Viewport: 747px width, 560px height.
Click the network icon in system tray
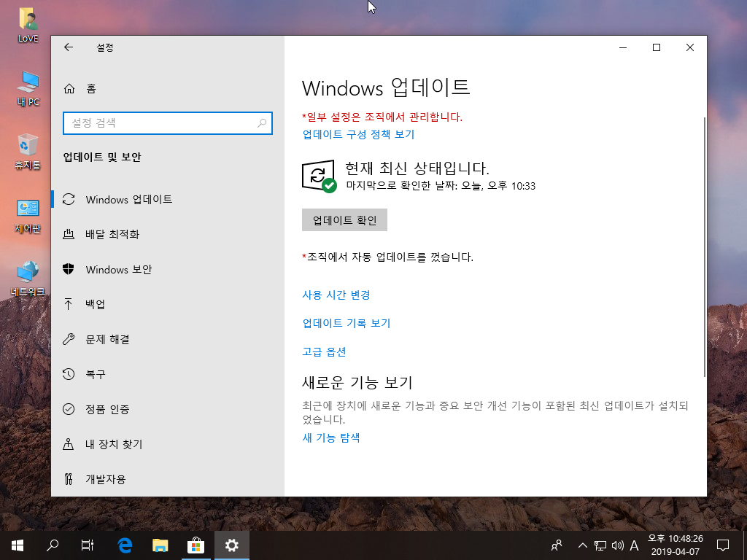click(600, 545)
